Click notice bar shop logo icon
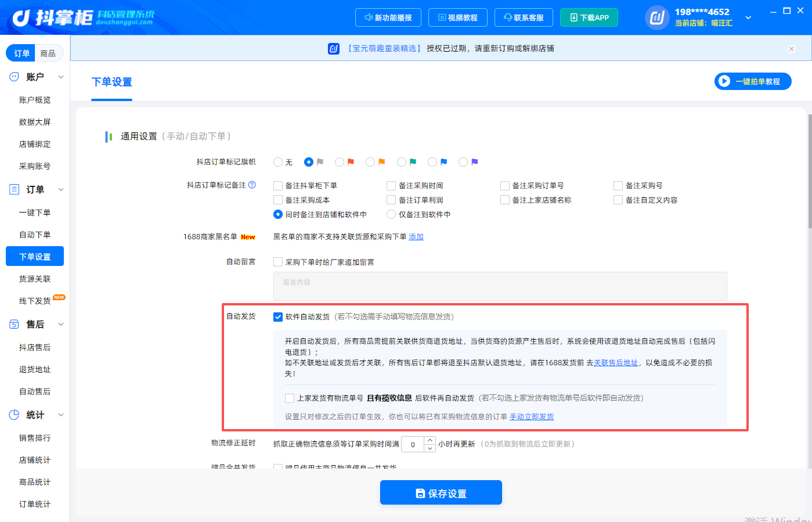Image resolution: width=812 pixels, height=522 pixels. tap(334, 48)
